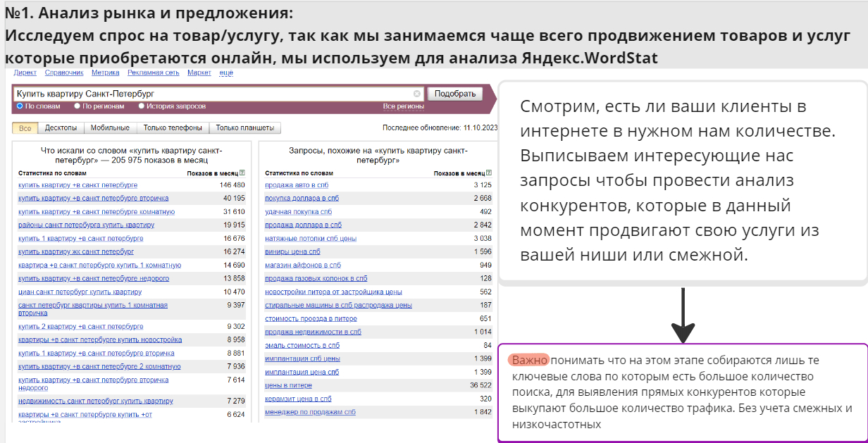Open similar query 'имплантация цена спб'
The image size is (868, 443).
pyautogui.click(x=301, y=372)
